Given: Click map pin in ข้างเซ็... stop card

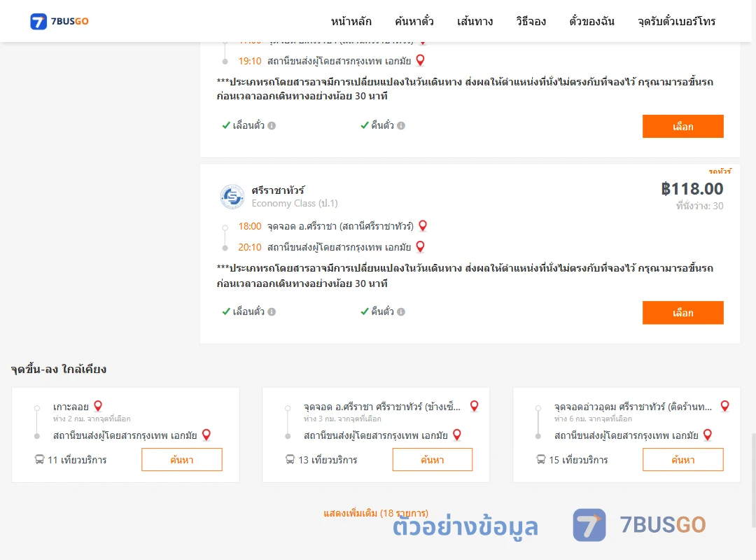Looking at the screenshot, I should coord(475,406).
